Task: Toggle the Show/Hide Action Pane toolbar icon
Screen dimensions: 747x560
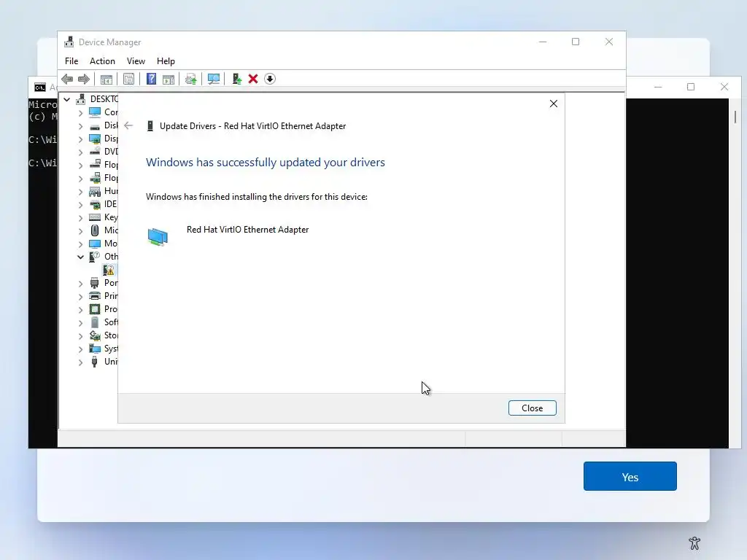Action: click(x=169, y=79)
